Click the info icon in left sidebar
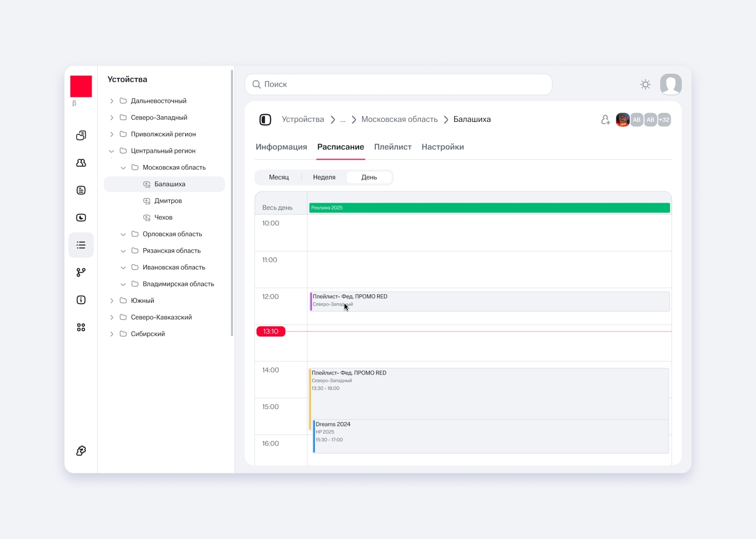 [x=81, y=300]
